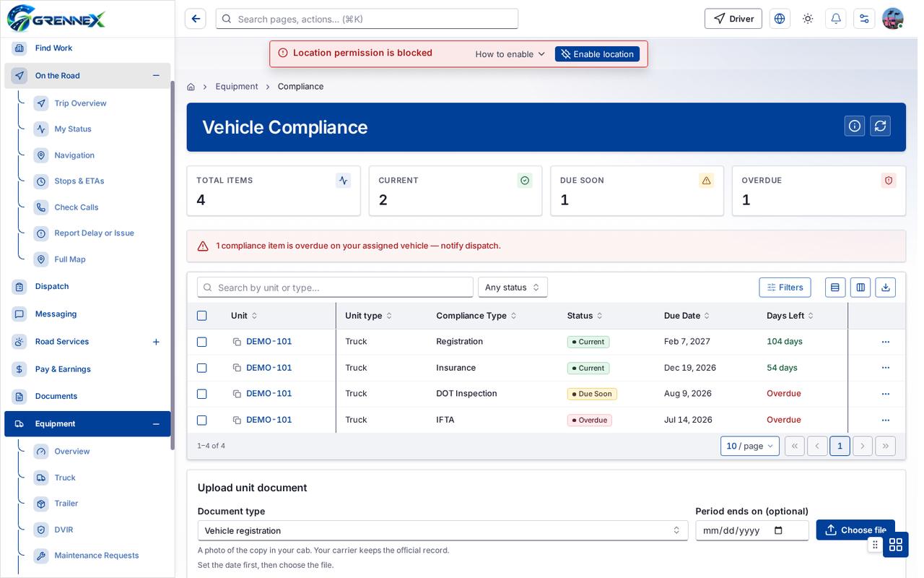The image size is (924, 578).
Task: Focus the Search pages, actions field
Action: pyautogui.click(x=367, y=19)
